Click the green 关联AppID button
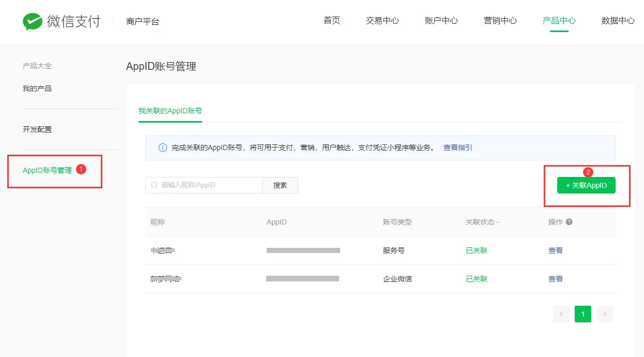 coord(586,185)
